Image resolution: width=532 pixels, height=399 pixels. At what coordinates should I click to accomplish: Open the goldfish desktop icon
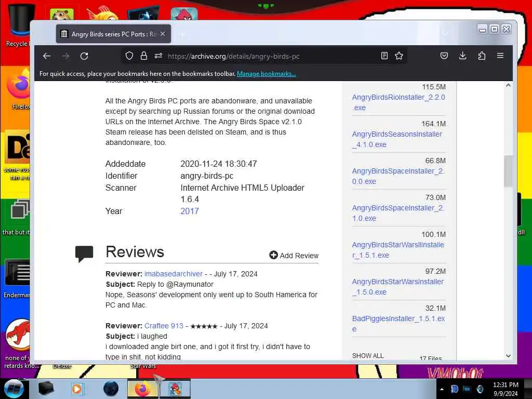pos(102,14)
